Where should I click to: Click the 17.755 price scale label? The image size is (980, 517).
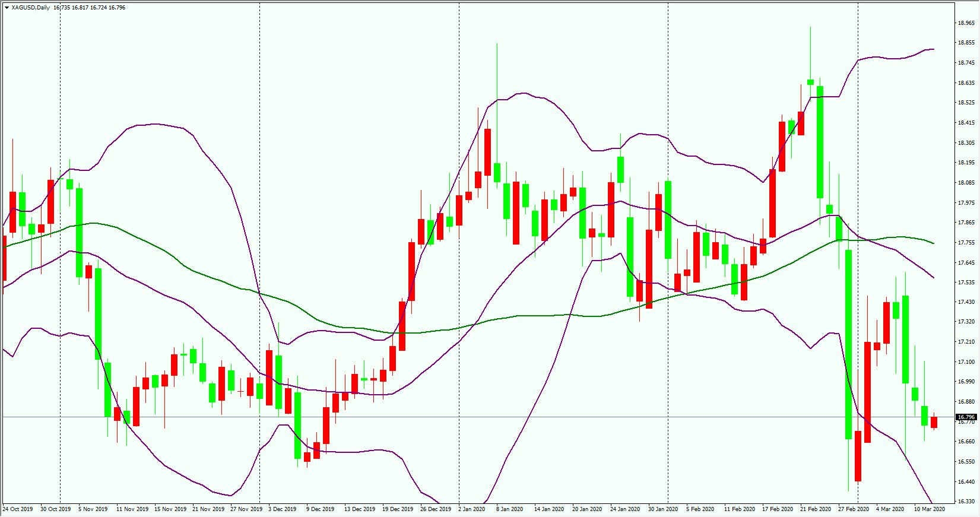pos(966,243)
